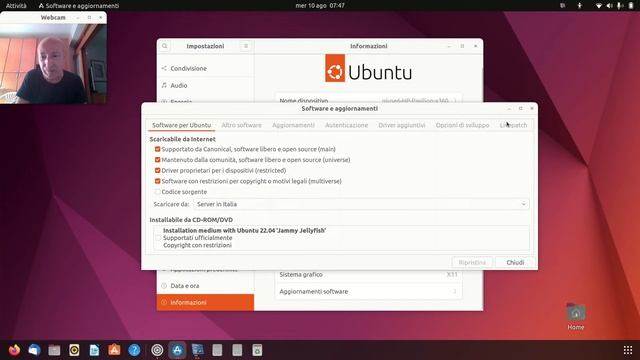The image size is (640, 360).
Task: Open the Driver aggiuntivi tab
Action: 402,125
